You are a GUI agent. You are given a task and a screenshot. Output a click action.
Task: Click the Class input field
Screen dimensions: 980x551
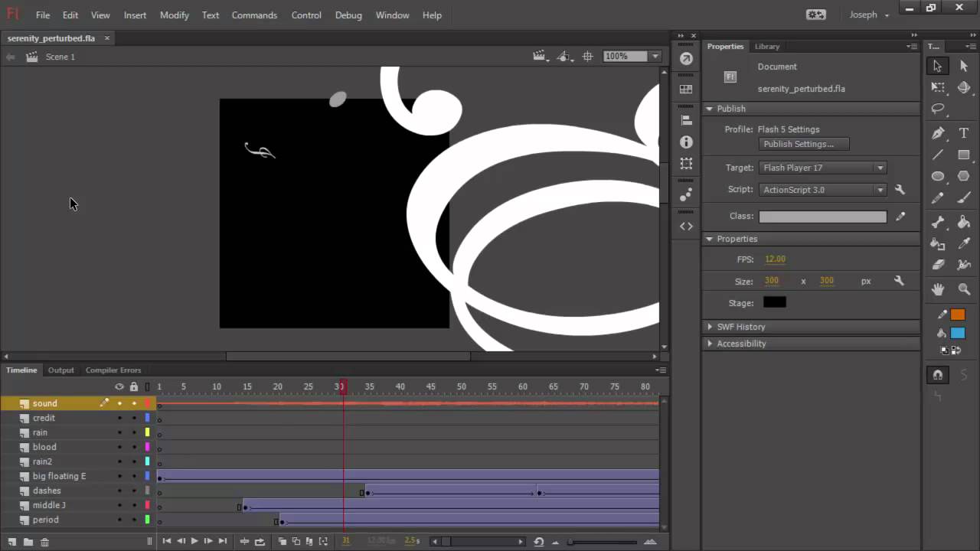point(823,217)
